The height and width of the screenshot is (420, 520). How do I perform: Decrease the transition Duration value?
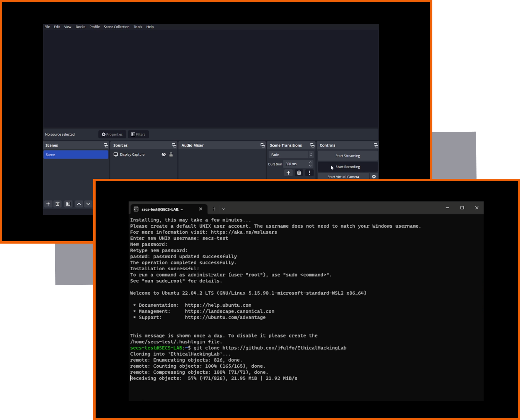(x=310, y=166)
